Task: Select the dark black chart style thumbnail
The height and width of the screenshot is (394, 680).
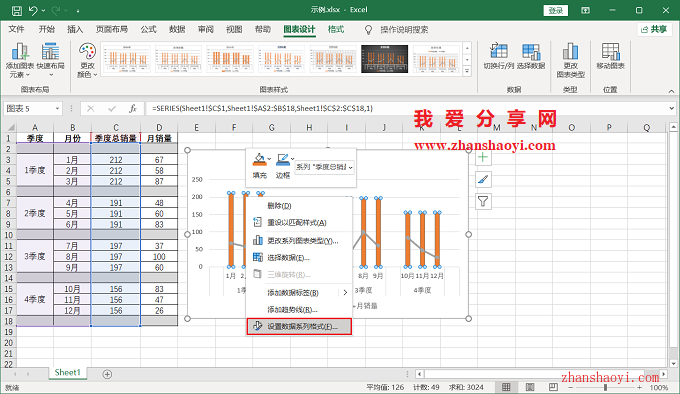Action: pyautogui.click(x=384, y=59)
